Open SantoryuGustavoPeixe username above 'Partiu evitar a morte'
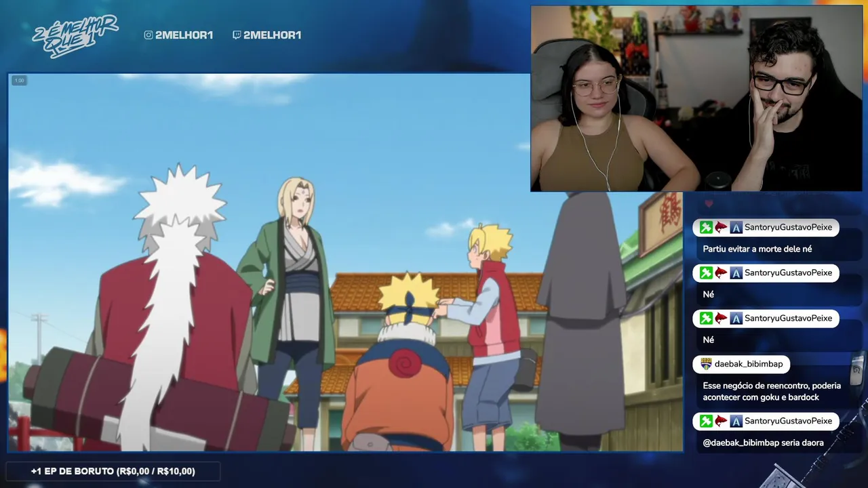Image resolution: width=868 pixels, height=488 pixels. click(788, 228)
